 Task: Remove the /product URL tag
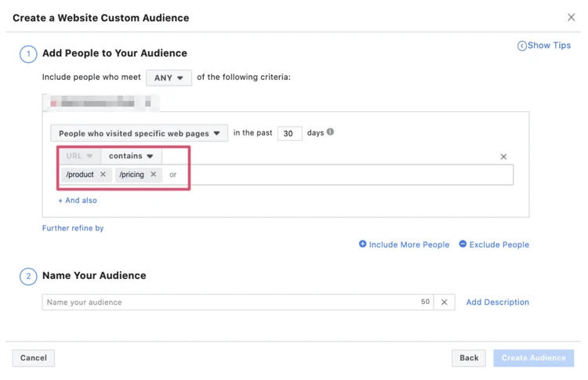[x=103, y=175]
